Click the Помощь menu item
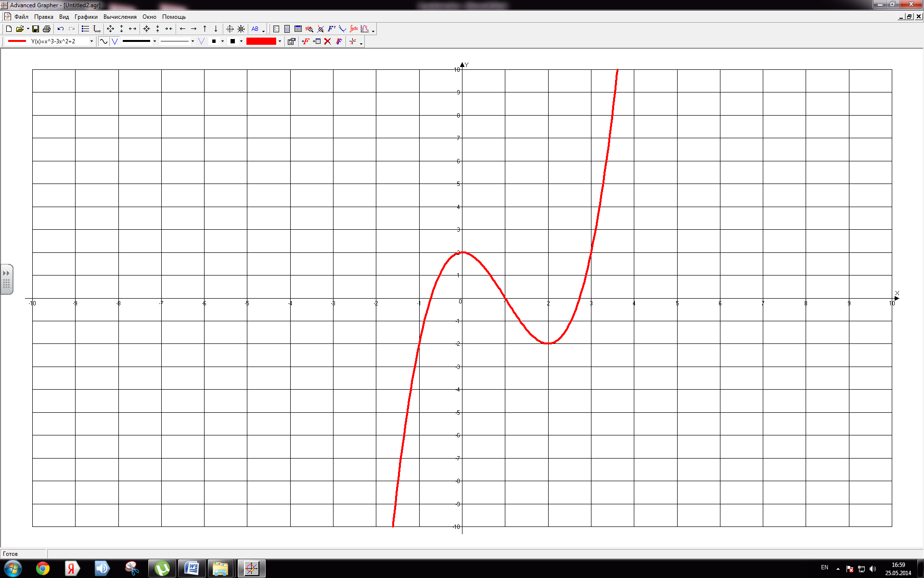Viewport: 924px width, 578px height. coord(174,17)
